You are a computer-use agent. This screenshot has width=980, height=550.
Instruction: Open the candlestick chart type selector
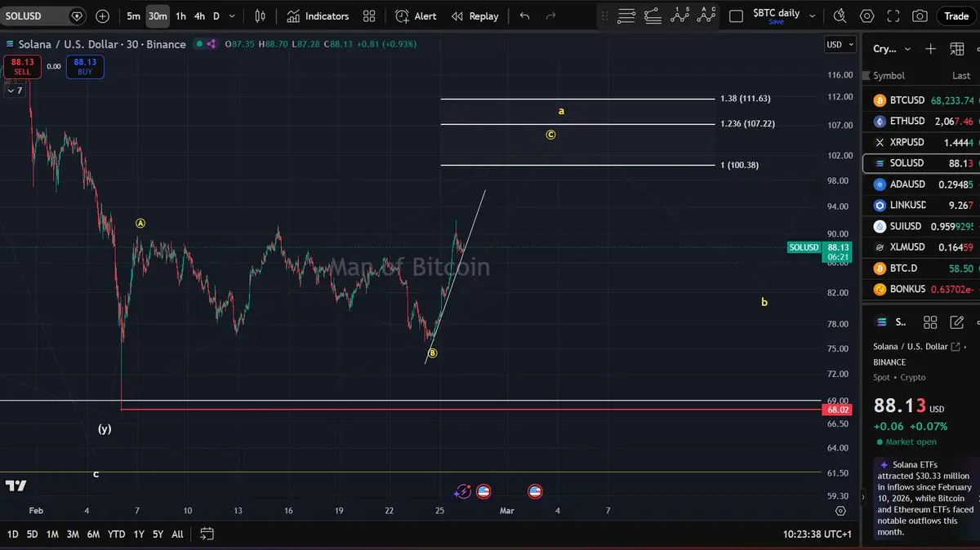coord(260,16)
